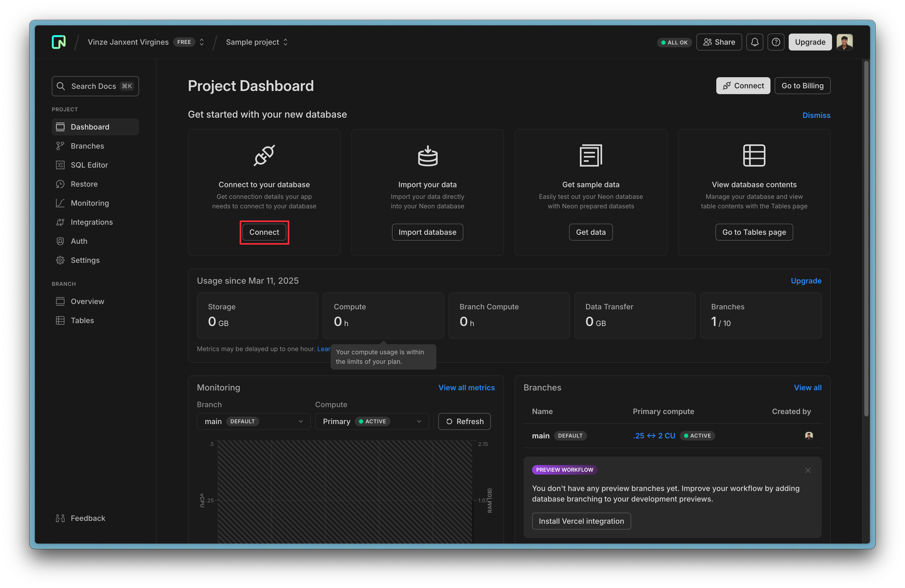The image size is (905, 588).
Task: Open Monitoring in the sidebar
Action: [90, 203]
